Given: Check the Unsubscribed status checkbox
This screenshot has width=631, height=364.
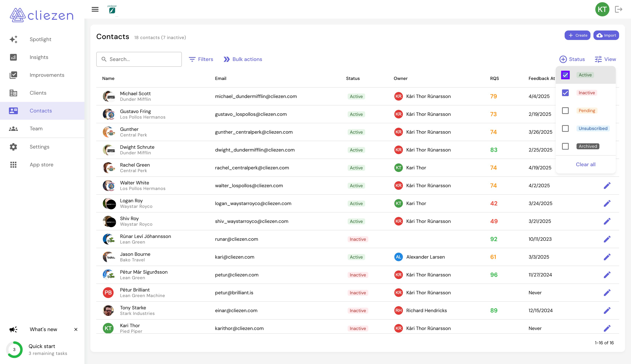Looking at the screenshot, I should [565, 128].
